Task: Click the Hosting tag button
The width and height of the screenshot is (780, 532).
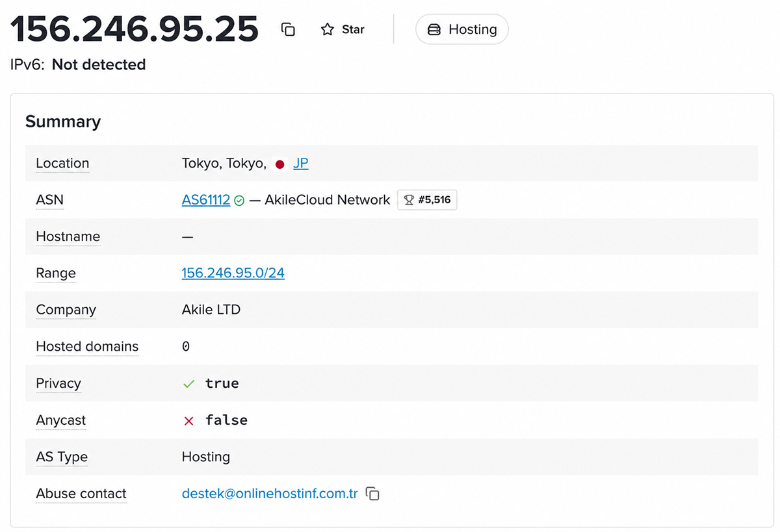Action: tap(461, 29)
